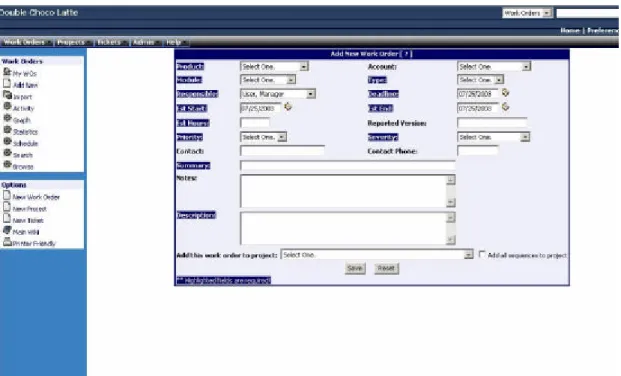Click the Main Wiki icon in Options
Image resolution: width=621 pixels, height=376 pixels.
click(x=7, y=231)
